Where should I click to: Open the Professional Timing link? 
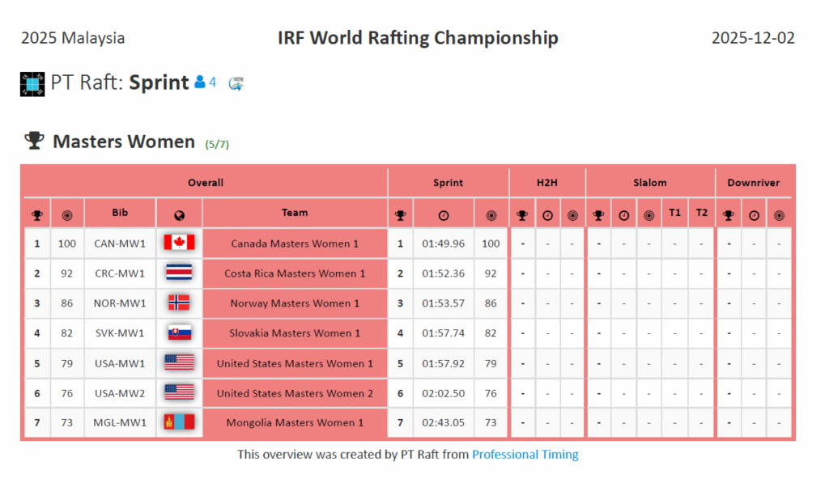tap(525, 455)
